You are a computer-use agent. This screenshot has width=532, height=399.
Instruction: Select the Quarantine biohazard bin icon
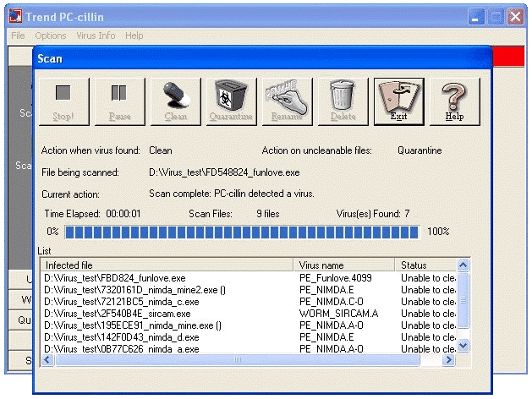231,101
